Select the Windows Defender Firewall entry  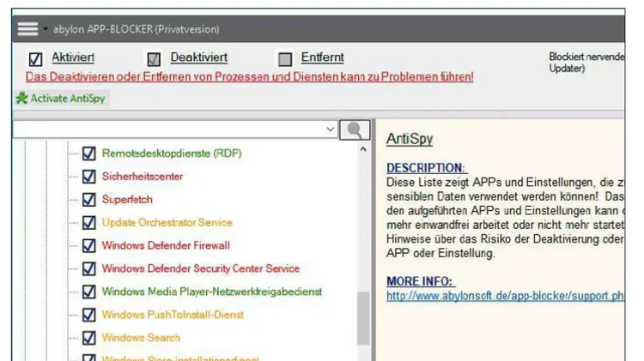click(166, 245)
